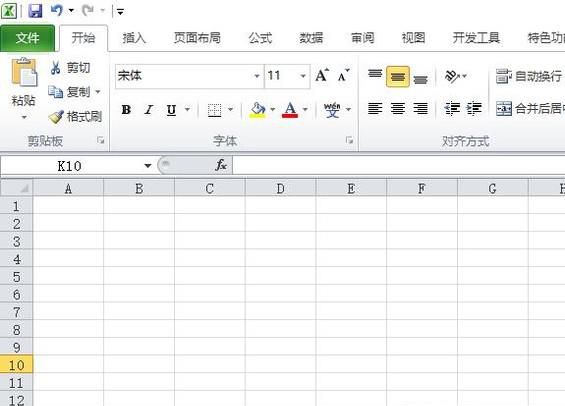Image resolution: width=565 pixels, height=406 pixels.
Task: Open the Name Box dropdown arrow
Action: pyautogui.click(x=148, y=166)
